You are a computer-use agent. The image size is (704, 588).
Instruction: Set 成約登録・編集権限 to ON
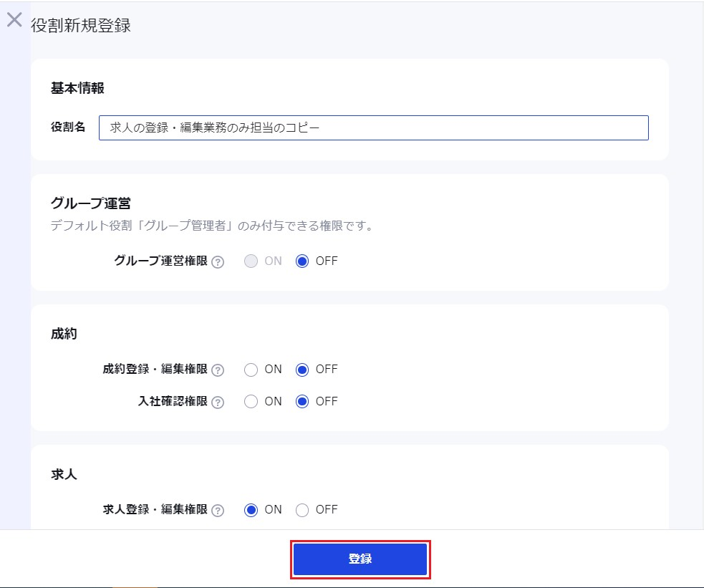(251, 370)
